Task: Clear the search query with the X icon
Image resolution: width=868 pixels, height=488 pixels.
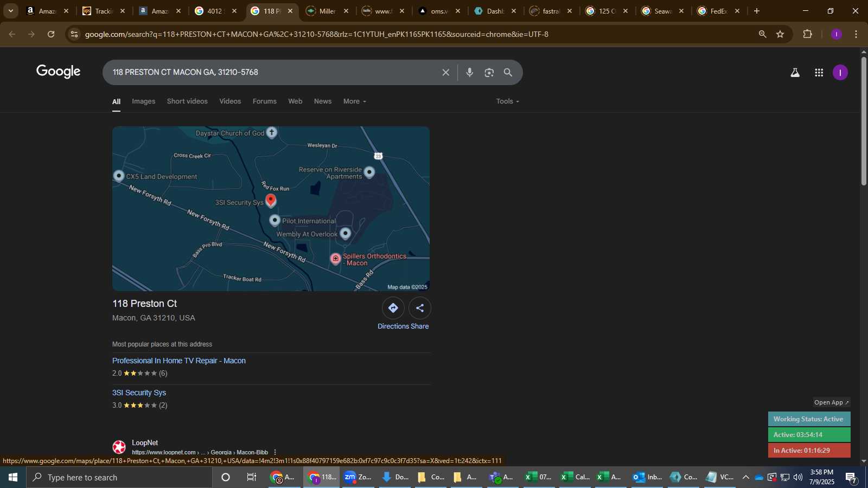Action: [x=445, y=73]
